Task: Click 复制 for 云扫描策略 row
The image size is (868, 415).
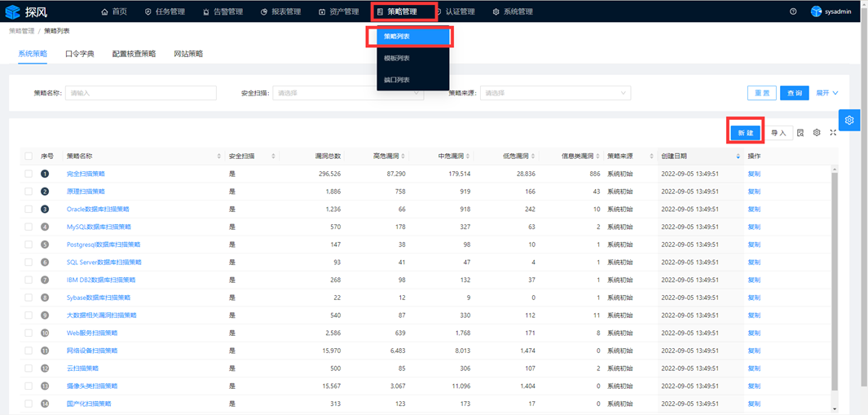Action: pyautogui.click(x=754, y=369)
